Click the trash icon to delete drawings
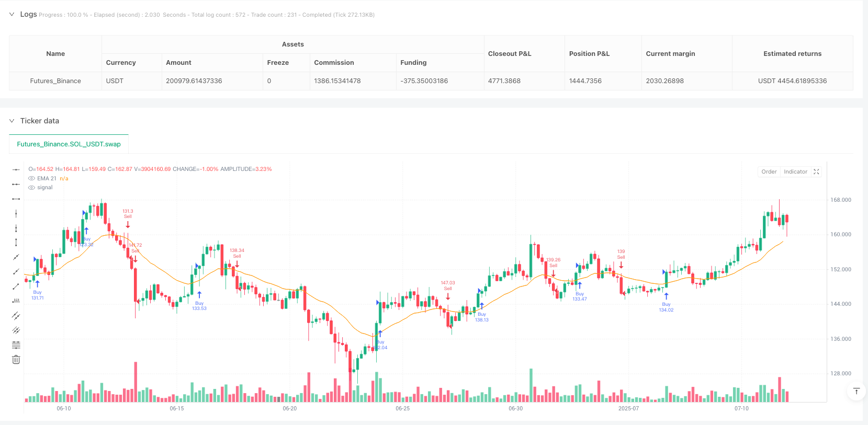 coord(16,360)
